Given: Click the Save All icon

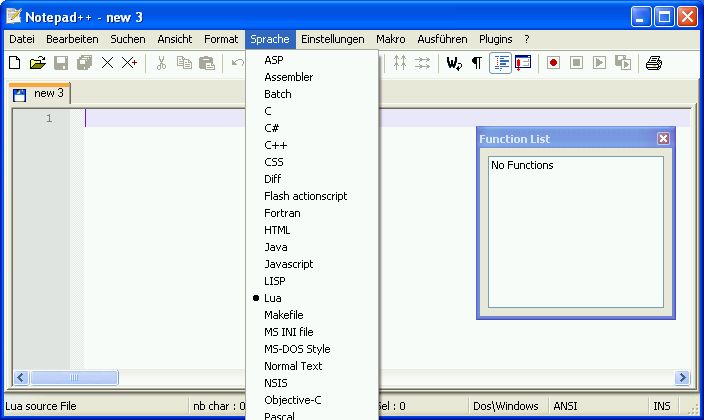Looking at the screenshot, I should 84,63.
